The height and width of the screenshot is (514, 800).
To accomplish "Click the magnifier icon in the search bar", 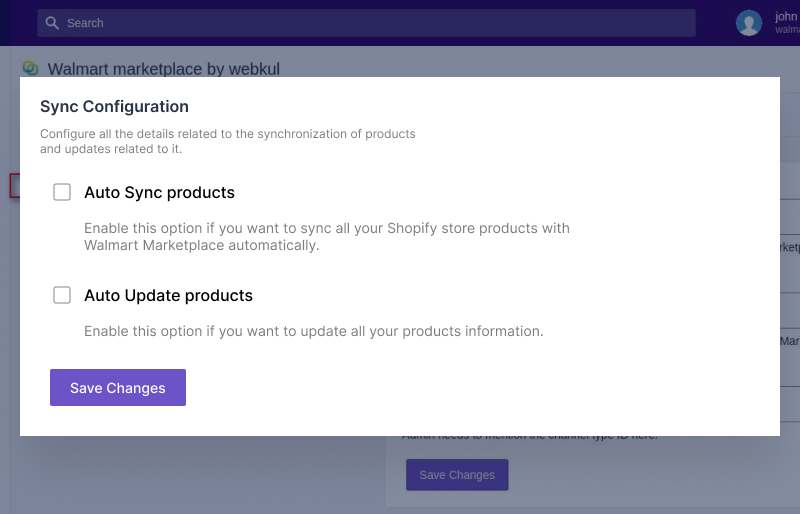I will (52, 23).
